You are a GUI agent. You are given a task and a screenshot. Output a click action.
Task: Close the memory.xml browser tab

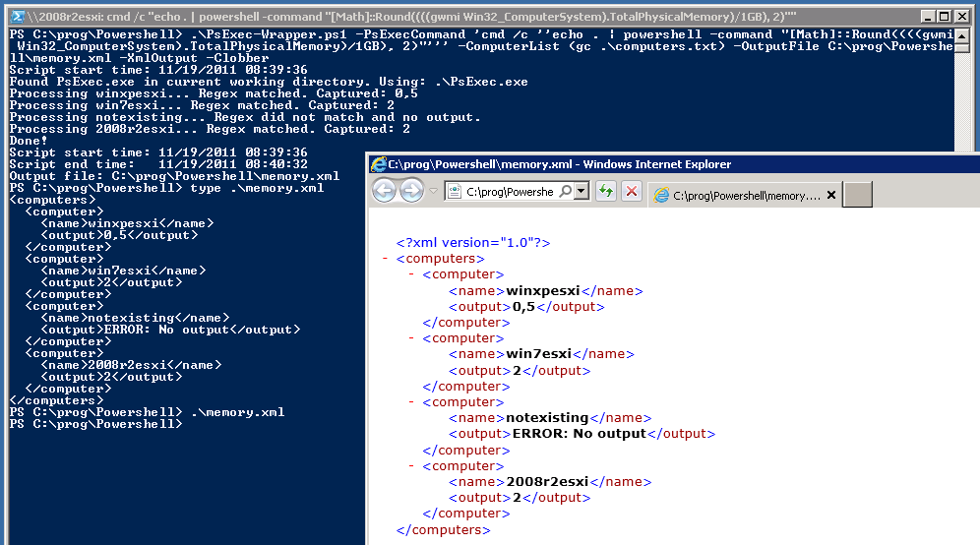pyautogui.click(x=831, y=195)
